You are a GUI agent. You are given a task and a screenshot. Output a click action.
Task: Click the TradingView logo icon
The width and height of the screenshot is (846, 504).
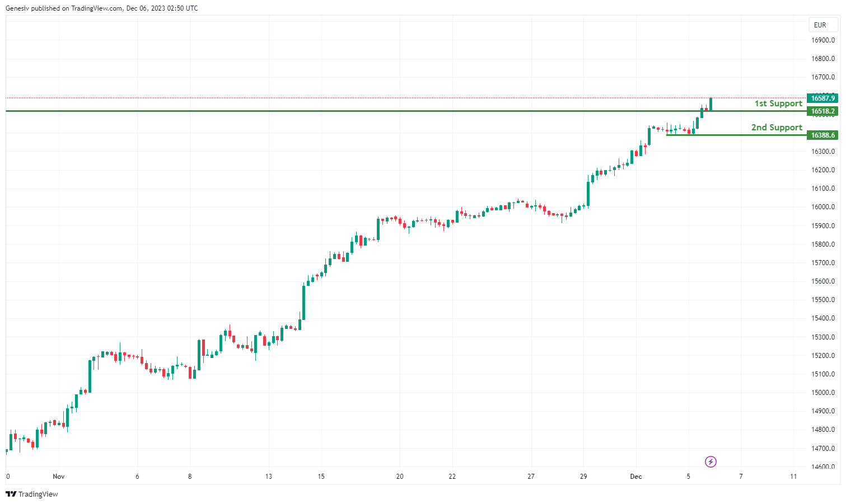click(11, 494)
